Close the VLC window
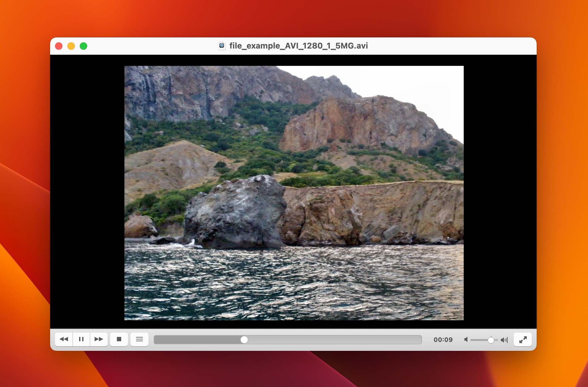 point(59,46)
